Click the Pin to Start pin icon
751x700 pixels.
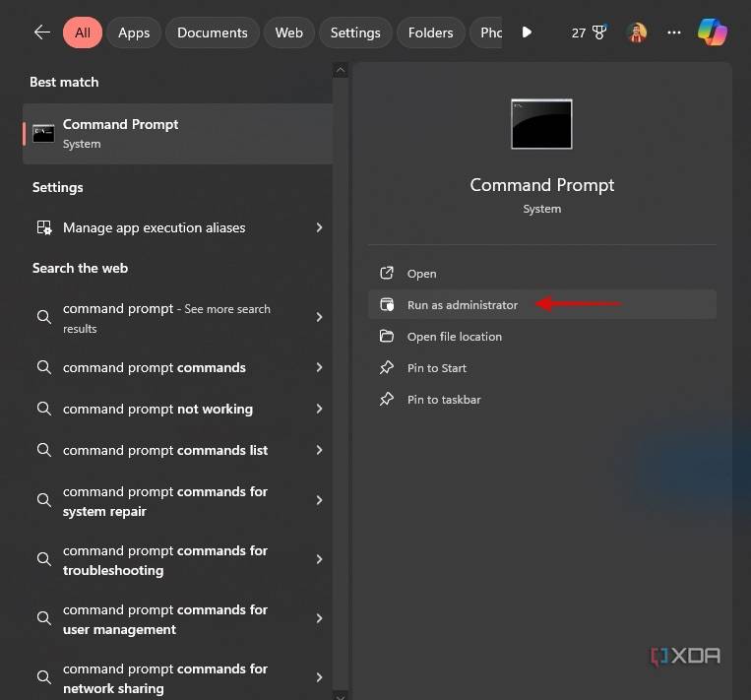387,368
